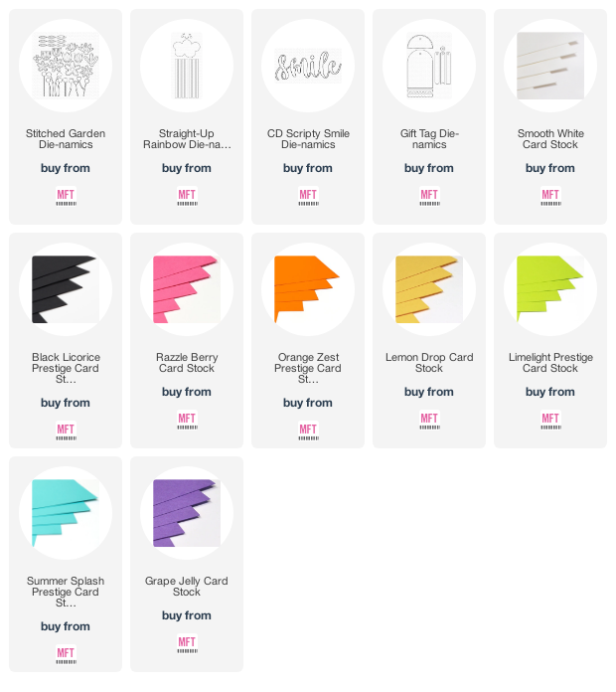
Task: Click the MFT logo under Razzle Berry Card Stock
Action: click(x=187, y=421)
